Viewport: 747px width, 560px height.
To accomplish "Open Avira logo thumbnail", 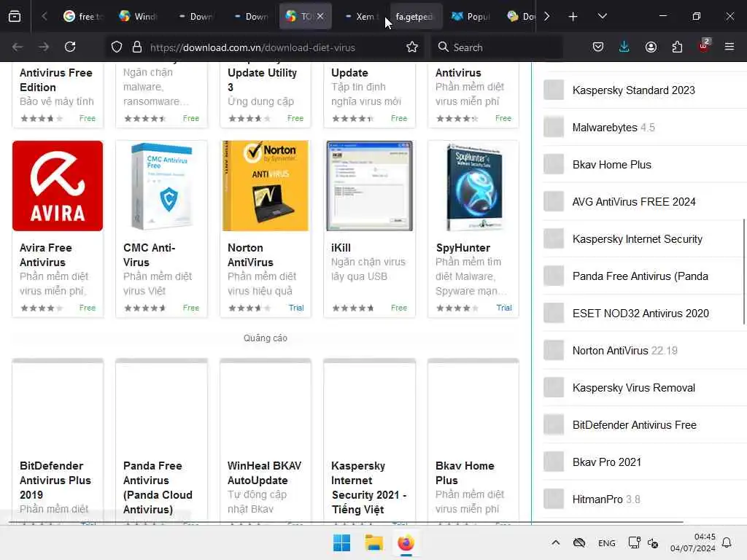I will pos(58,186).
